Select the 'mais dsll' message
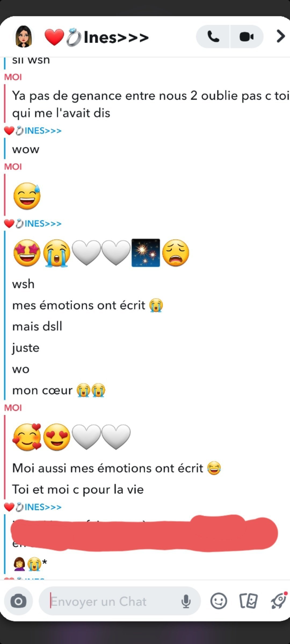Image resolution: width=290 pixels, height=644 pixels. (x=37, y=326)
